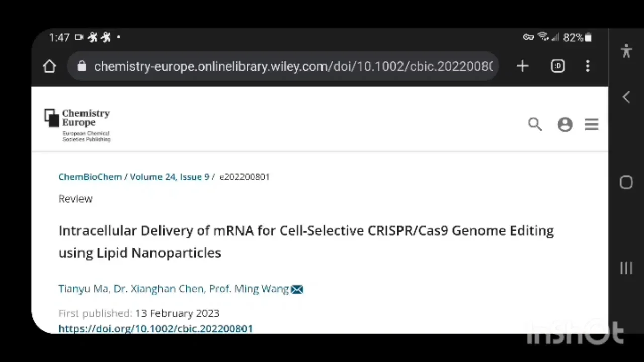
Task: Open the ChemBioChem journal link
Action: (90, 177)
